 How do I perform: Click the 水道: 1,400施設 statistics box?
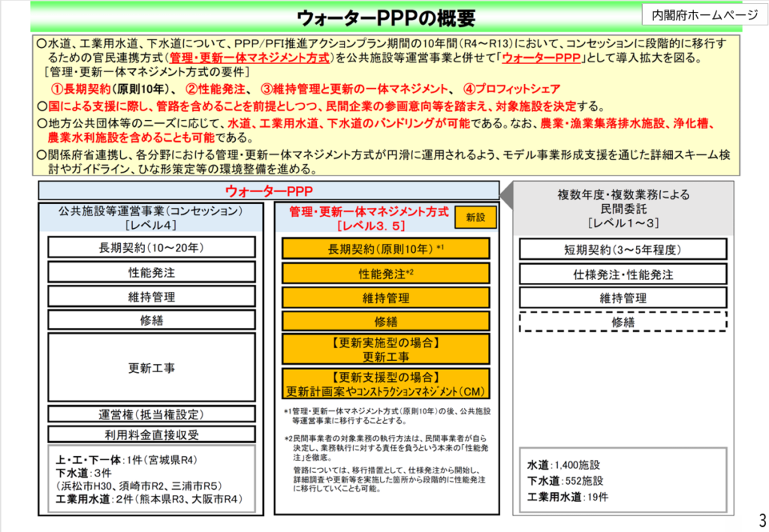[623, 481]
